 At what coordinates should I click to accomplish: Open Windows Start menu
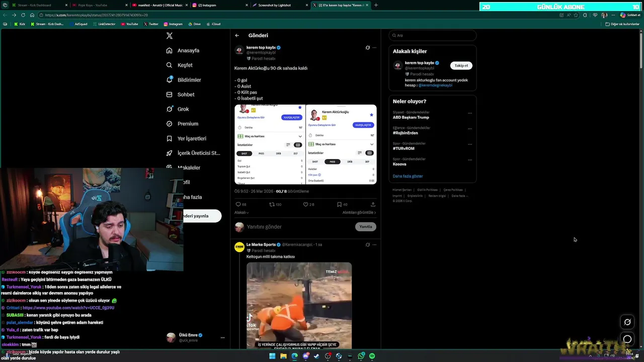[272, 356]
